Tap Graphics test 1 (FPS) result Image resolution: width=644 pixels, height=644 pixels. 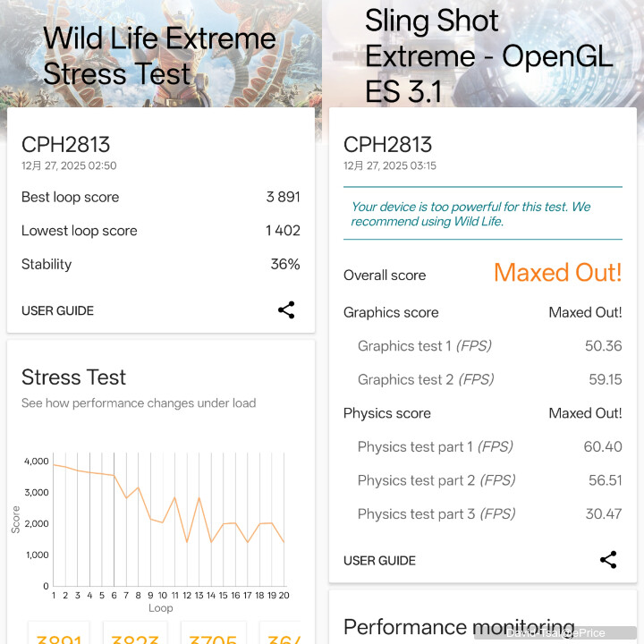click(482, 346)
